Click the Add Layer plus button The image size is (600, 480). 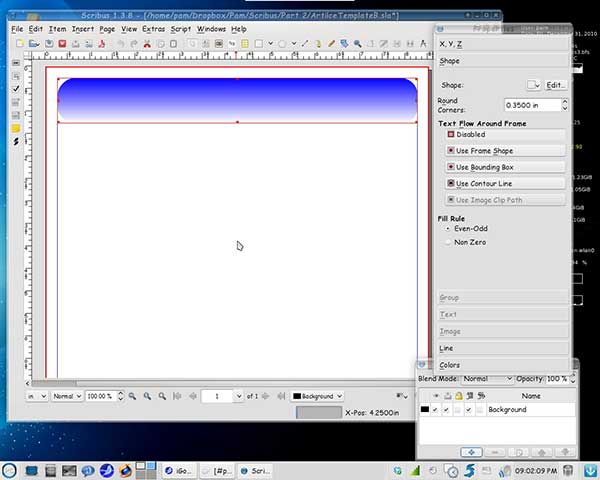(471, 453)
